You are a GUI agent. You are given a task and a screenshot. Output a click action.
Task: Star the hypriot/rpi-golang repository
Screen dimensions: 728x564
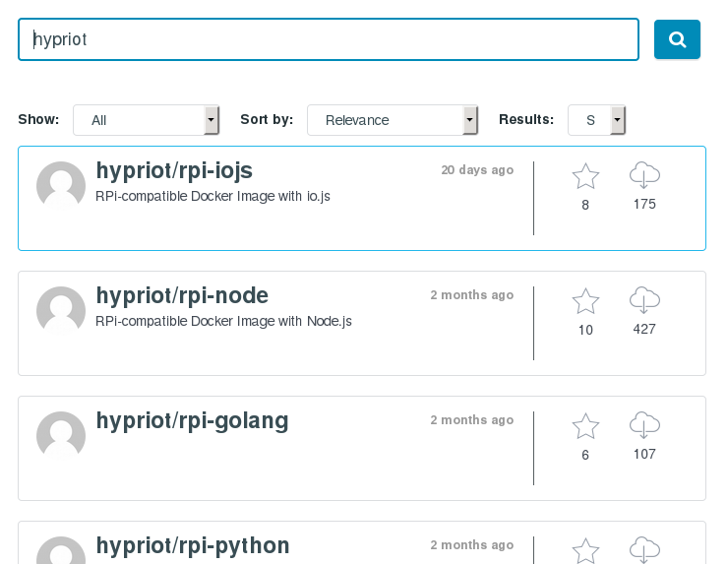pyautogui.click(x=585, y=426)
